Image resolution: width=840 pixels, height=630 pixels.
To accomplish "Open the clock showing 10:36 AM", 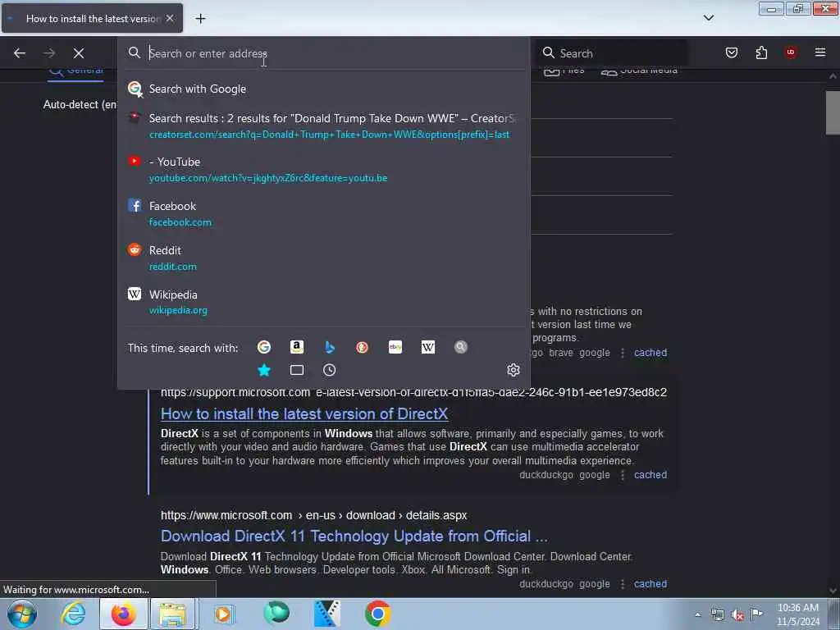I will [798, 614].
